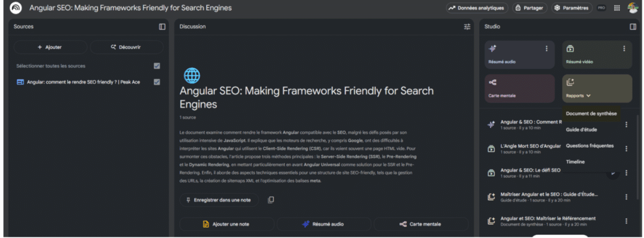Open Discussion settings sliders icon

467,27
